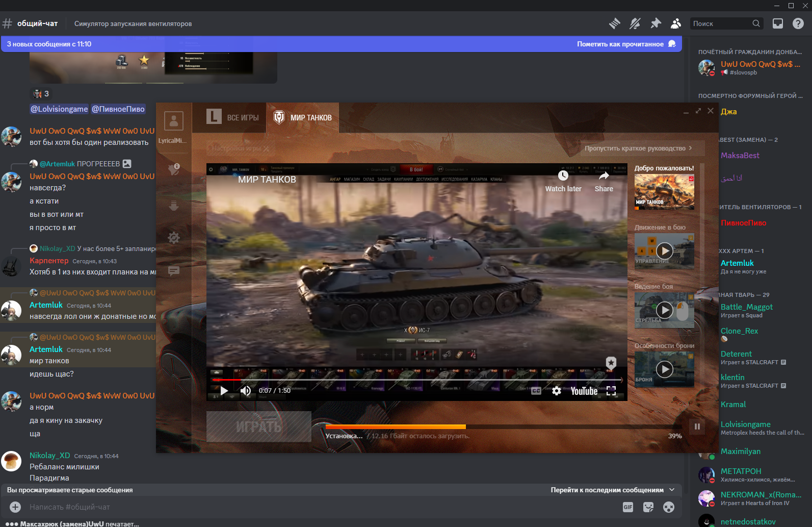812x527 pixels.
Task: Open Discord notification settings bell
Action: point(635,23)
